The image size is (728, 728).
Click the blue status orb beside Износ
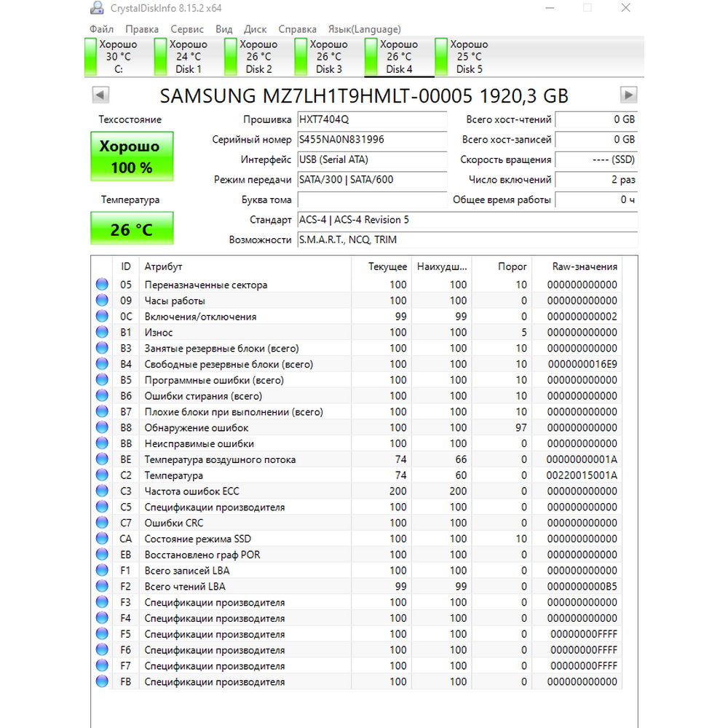tap(102, 332)
